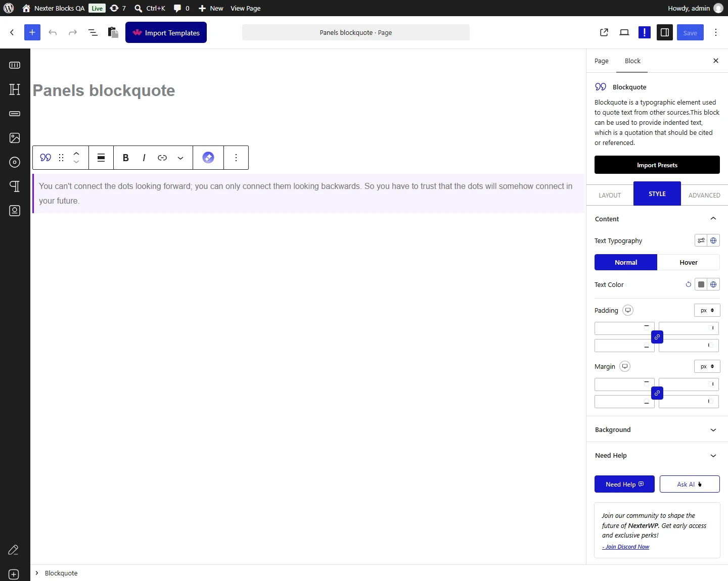Open the Document Overview list view
Viewport: 728px width, 581px height.
pos(93,32)
